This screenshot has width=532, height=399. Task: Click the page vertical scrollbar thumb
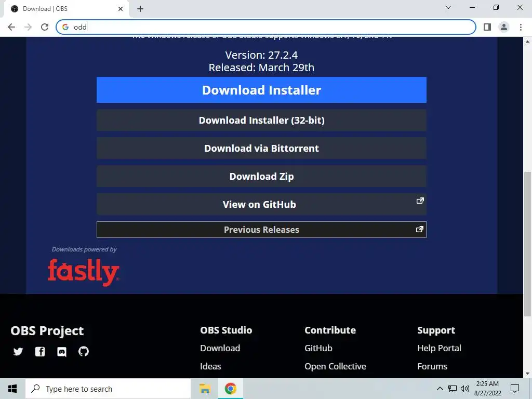[x=527, y=244]
